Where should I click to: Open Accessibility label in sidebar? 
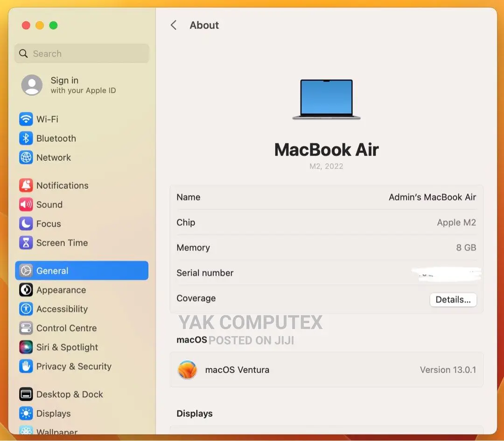[62, 309]
